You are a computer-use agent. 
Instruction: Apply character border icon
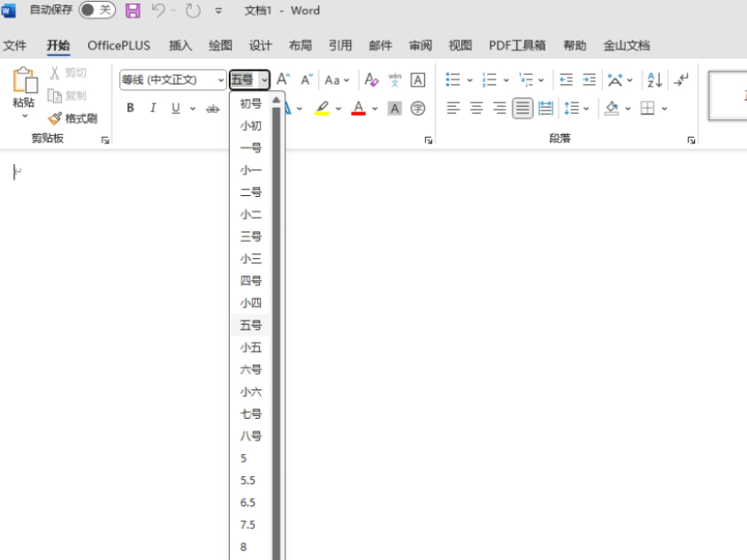(x=418, y=80)
